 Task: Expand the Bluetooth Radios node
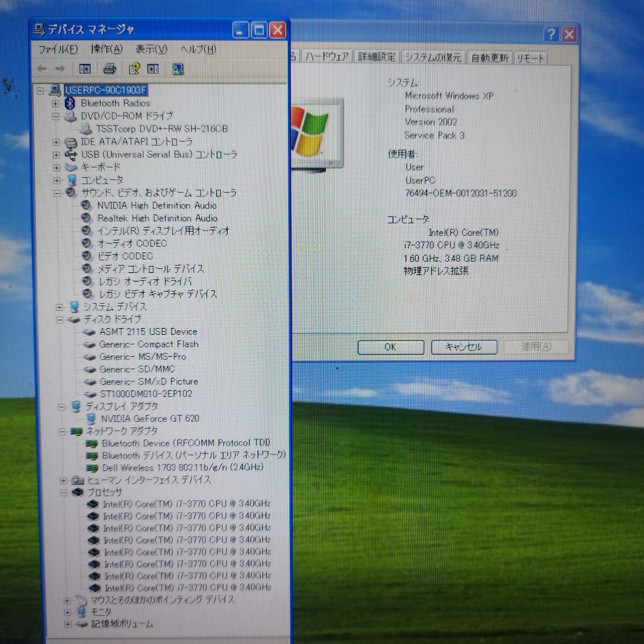tap(56, 103)
